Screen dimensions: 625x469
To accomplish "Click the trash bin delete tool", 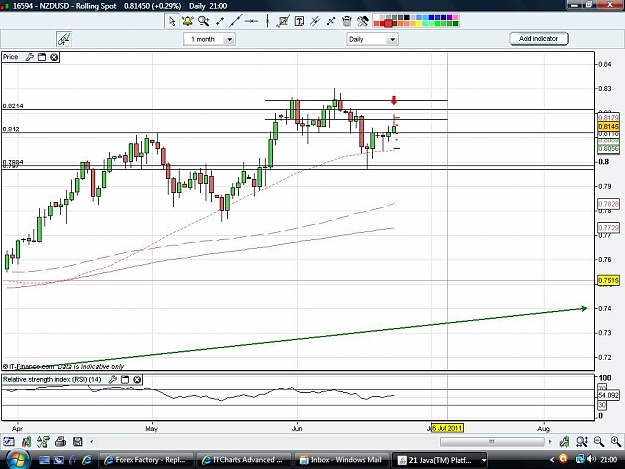I will click(x=347, y=21).
